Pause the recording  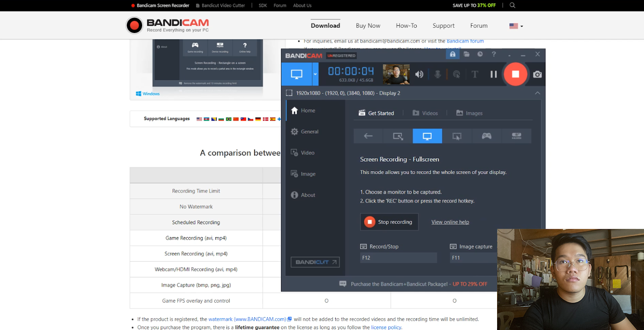pos(493,74)
